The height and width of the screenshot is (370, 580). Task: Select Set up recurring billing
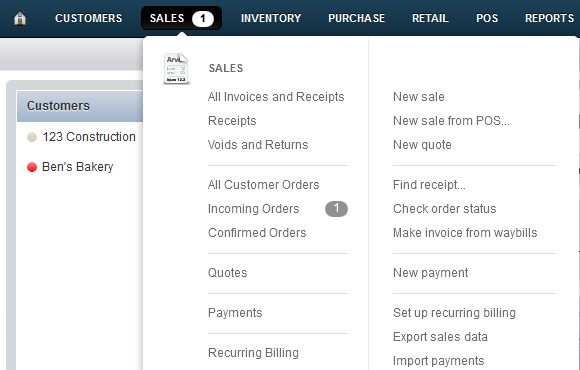[454, 313]
